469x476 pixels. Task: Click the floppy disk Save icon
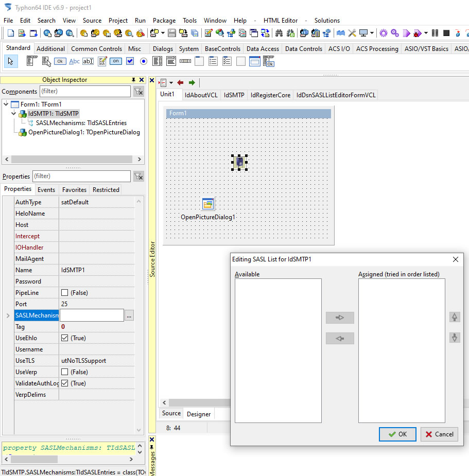click(x=172, y=33)
